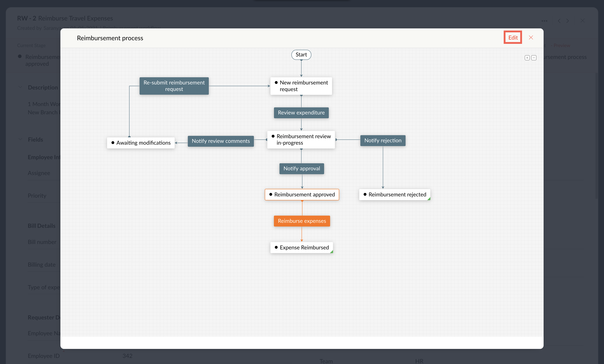Click the zoom in plus icon

pos(527,58)
